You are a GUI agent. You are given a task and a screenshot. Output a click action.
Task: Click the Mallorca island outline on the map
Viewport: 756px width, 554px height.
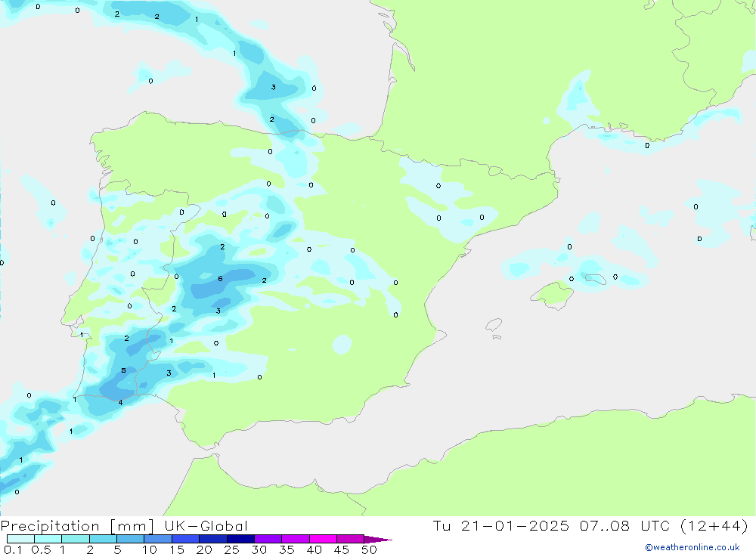(x=553, y=295)
